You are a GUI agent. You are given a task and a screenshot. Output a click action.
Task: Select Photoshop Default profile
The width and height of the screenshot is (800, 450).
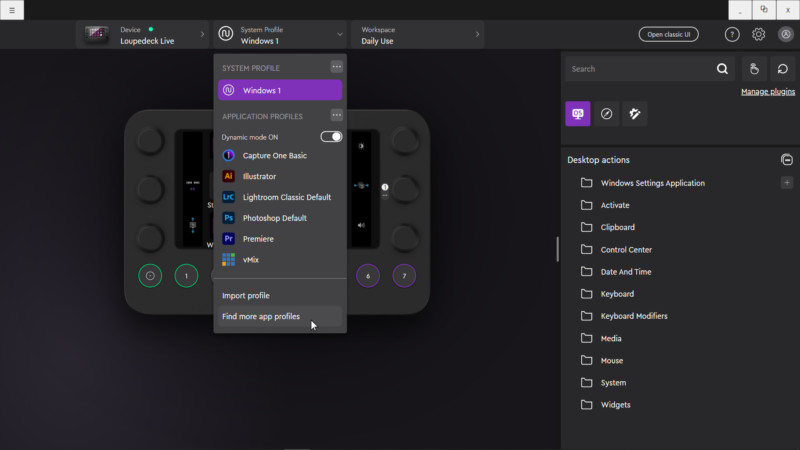click(x=280, y=218)
